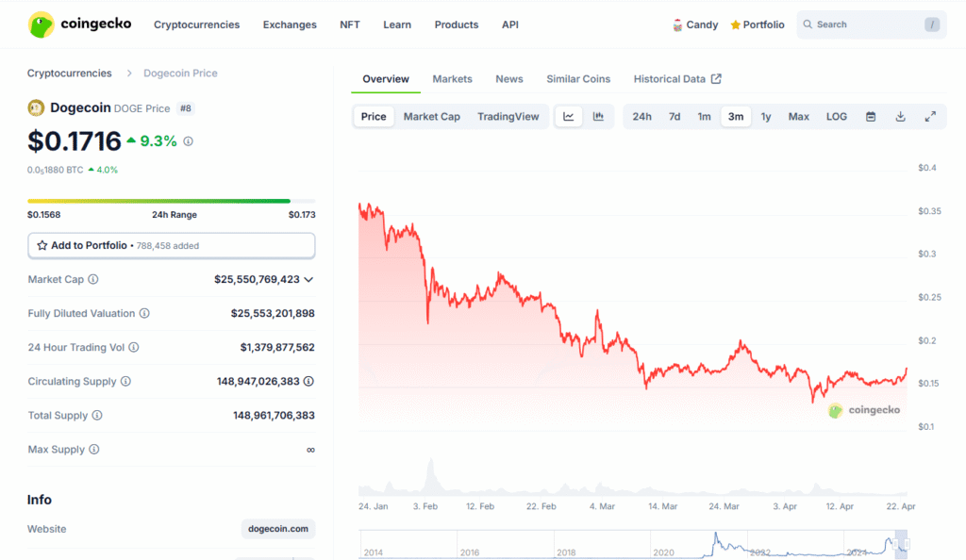This screenshot has width=966, height=560.
Task: Click Add to Portfolio button
Action: pos(172,245)
